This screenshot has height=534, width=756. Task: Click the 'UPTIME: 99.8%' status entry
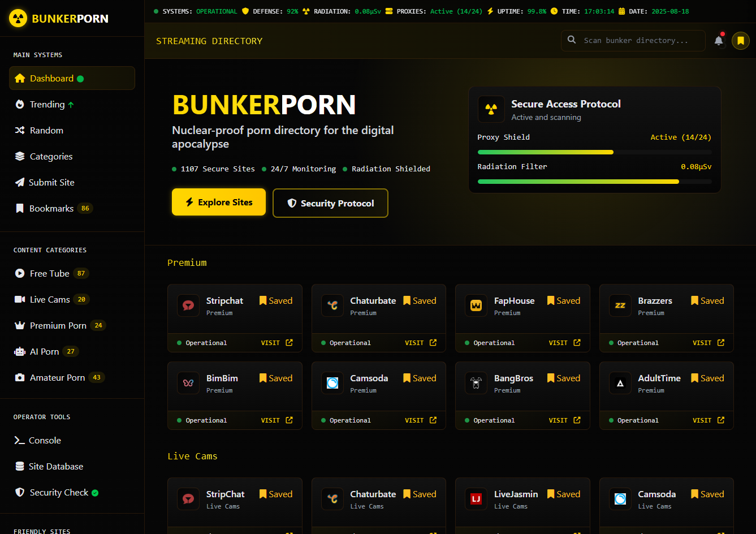click(x=516, y=11)
